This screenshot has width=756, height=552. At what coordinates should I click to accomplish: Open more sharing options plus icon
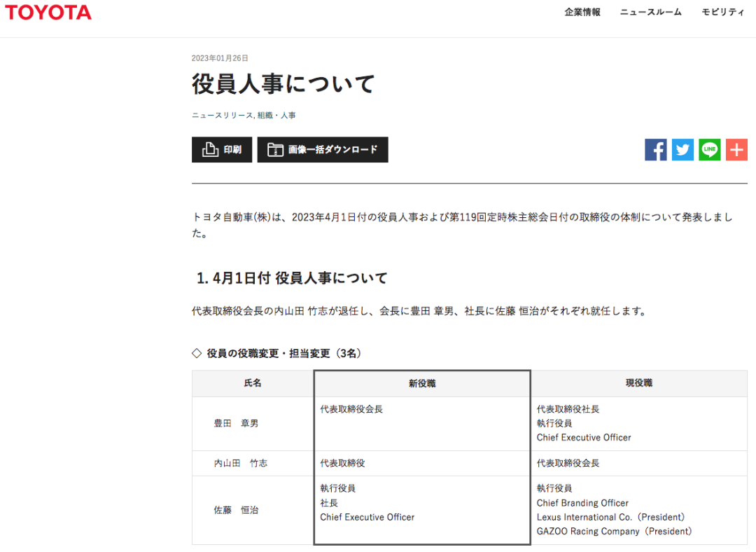736,150
